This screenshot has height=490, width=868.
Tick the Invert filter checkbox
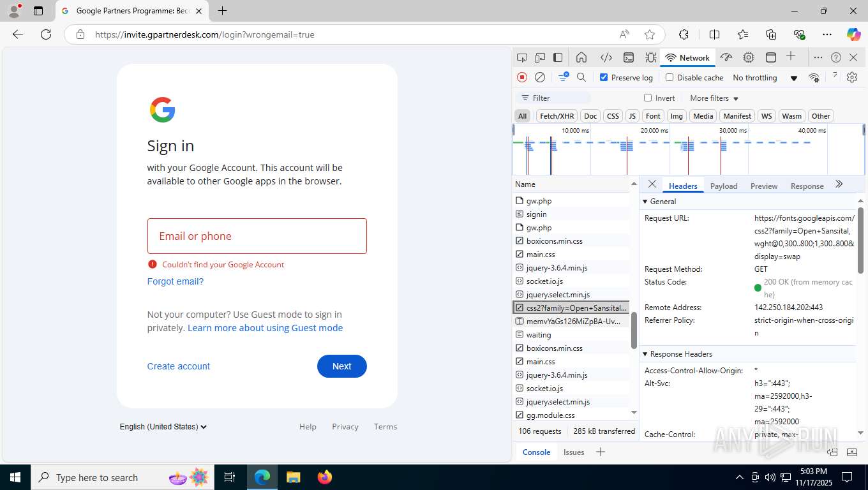pyautogui.click(x=648, y=98)
